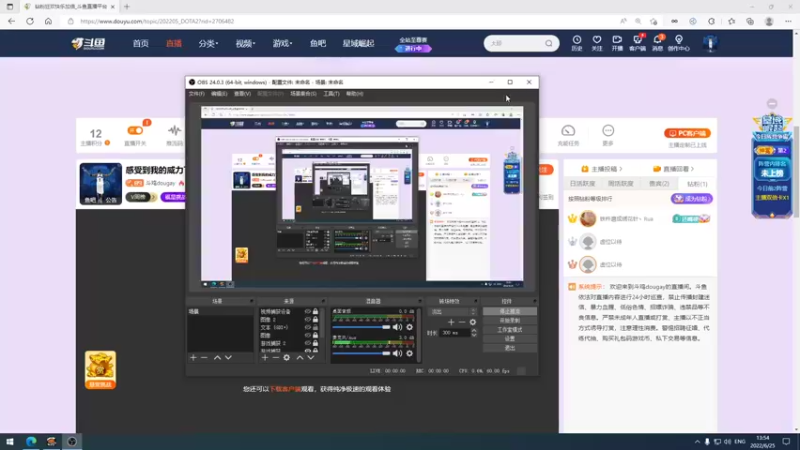Open the OBS Tools menu

331,94
